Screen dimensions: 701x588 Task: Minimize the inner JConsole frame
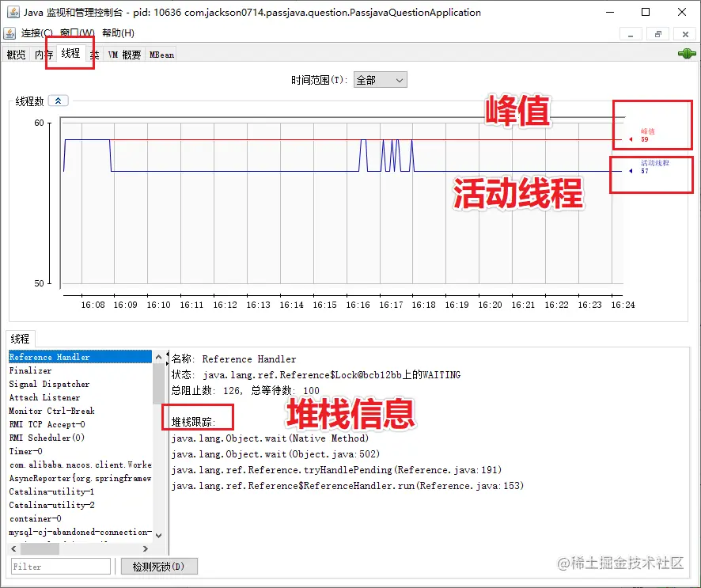coord(631,34)
